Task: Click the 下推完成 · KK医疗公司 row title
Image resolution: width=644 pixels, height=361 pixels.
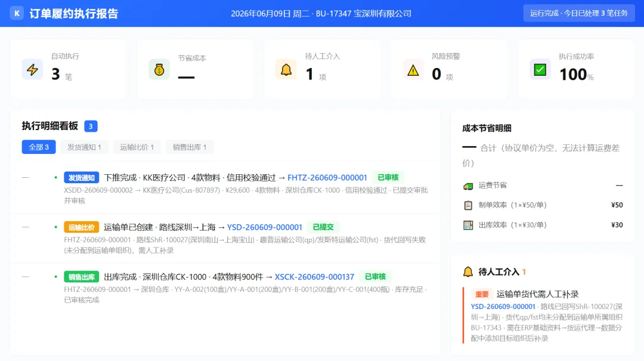Action: (190, 178)
